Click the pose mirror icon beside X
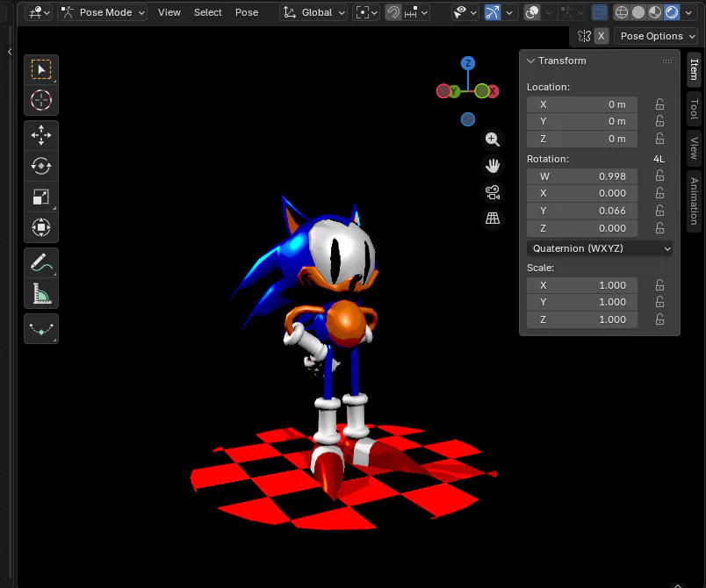The height and width of the screenshot is (588, 706). pyautogui.click(x=585, y=36)
